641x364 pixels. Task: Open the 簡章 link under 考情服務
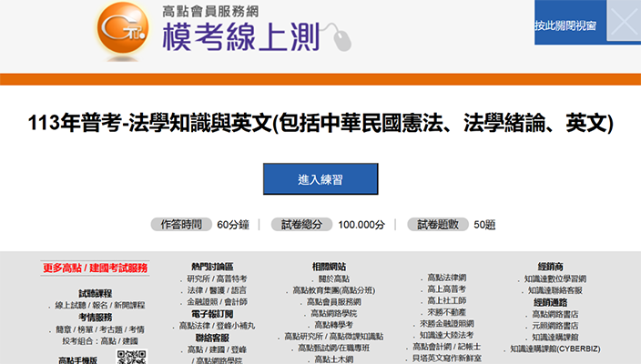click(64, 329)
